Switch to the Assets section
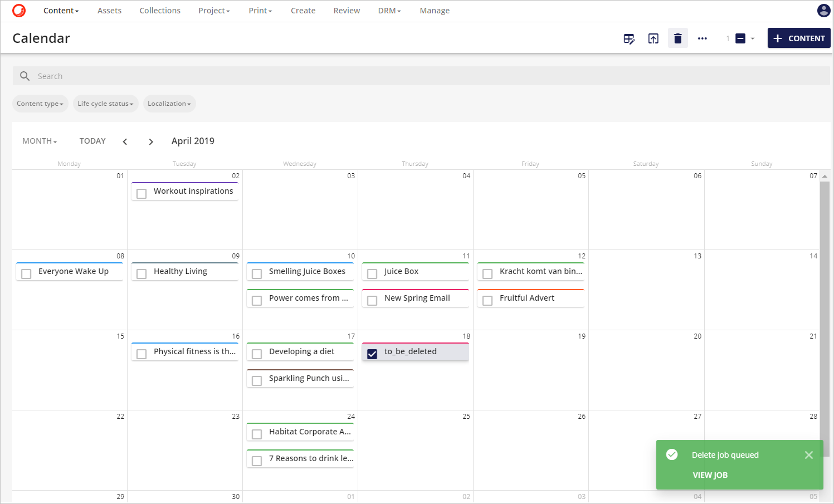 pos(109,11)
